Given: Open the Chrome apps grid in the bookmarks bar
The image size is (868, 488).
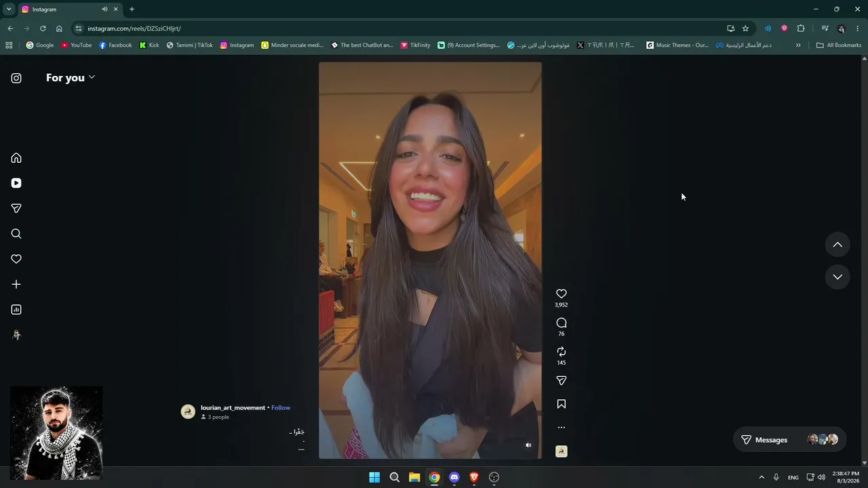Looking at the screenshot, I should (x=9, y=45).
